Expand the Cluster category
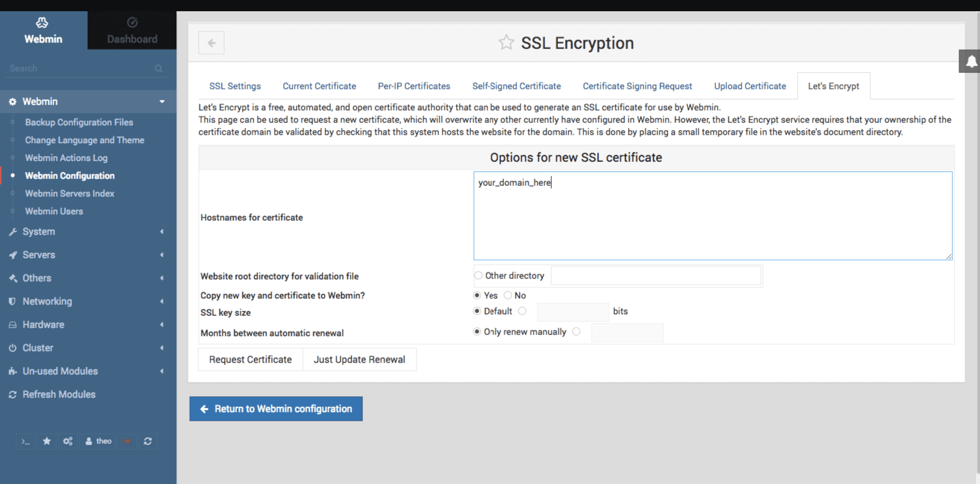This screenshot has height=484, width=980. 88,348
